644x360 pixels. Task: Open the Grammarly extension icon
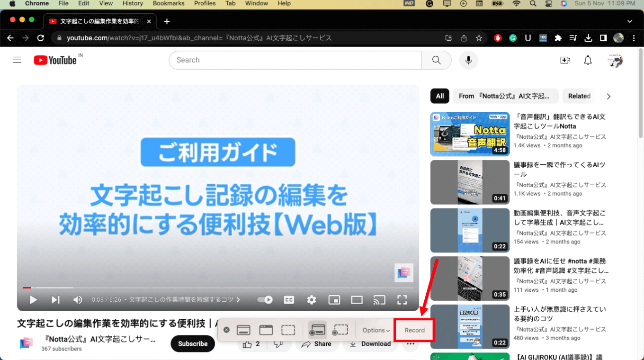[x=513, y=38]
